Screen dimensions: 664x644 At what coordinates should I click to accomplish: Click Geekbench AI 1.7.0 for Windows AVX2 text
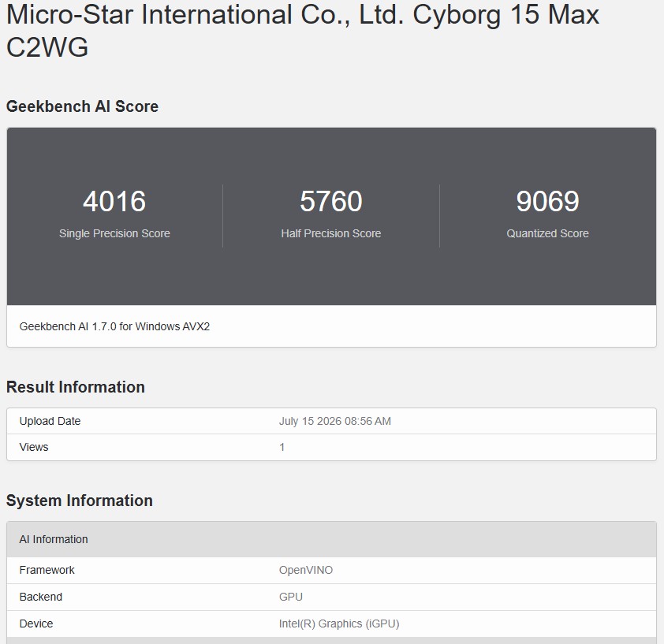[114, 326]
